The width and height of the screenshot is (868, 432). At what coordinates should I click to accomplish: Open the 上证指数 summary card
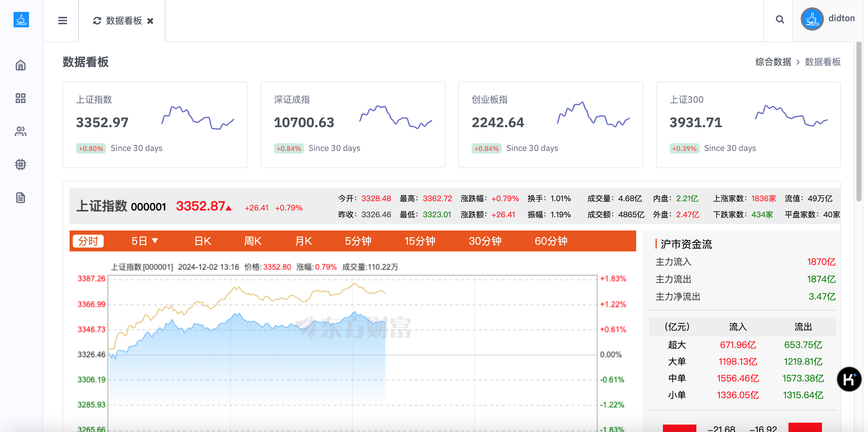(x=155, y=125)
